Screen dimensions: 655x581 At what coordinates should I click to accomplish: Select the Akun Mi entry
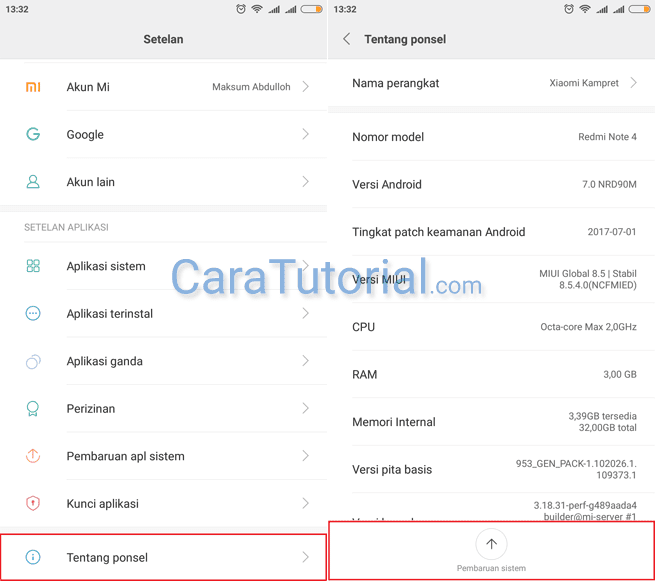[163, 87]
